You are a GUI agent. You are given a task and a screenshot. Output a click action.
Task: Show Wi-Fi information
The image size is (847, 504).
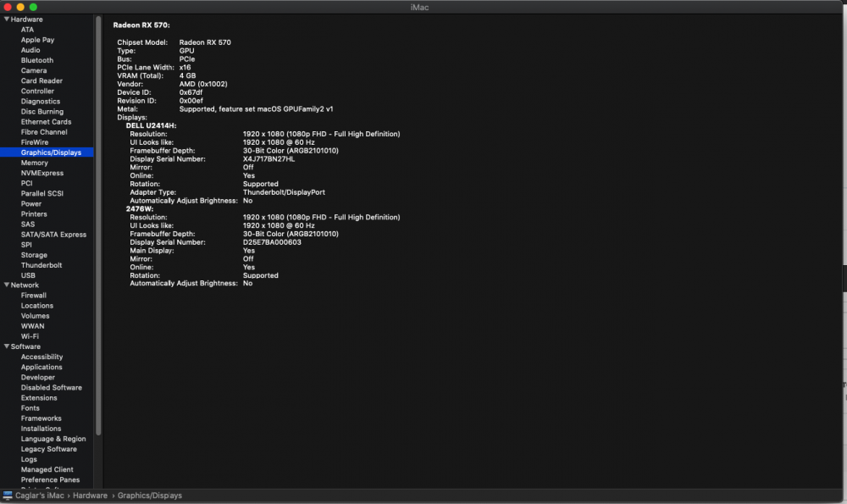coord(30,336)
